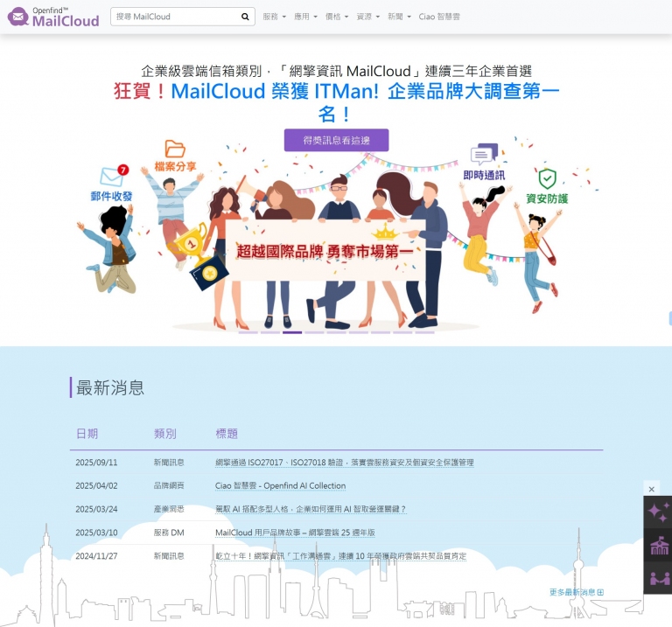Click the magnifier search icon

pyautogui.click(x=245, y=17)
